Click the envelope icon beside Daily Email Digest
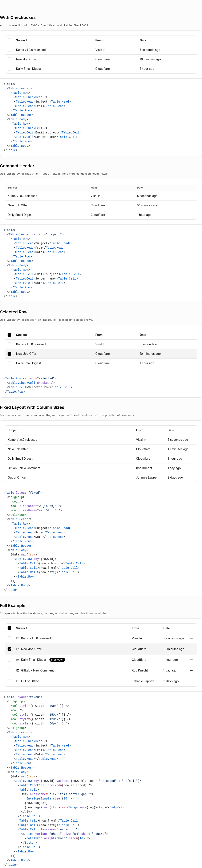Viewport: 202px width, 868px height. click(x=18, y=660)
